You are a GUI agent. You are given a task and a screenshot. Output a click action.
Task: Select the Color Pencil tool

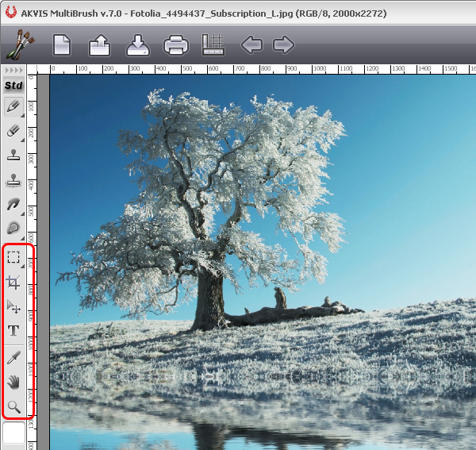[13, 106]
